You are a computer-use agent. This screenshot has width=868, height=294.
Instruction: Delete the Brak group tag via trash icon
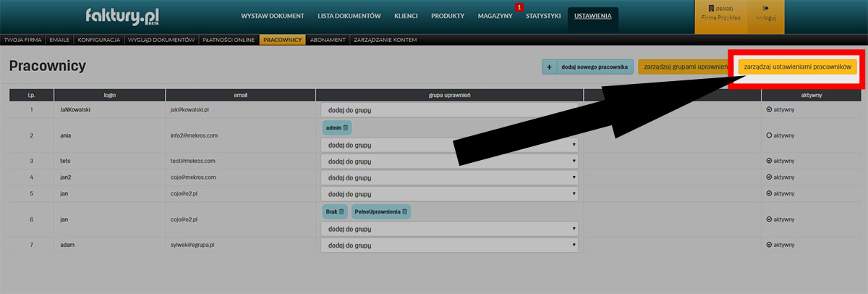341,211
